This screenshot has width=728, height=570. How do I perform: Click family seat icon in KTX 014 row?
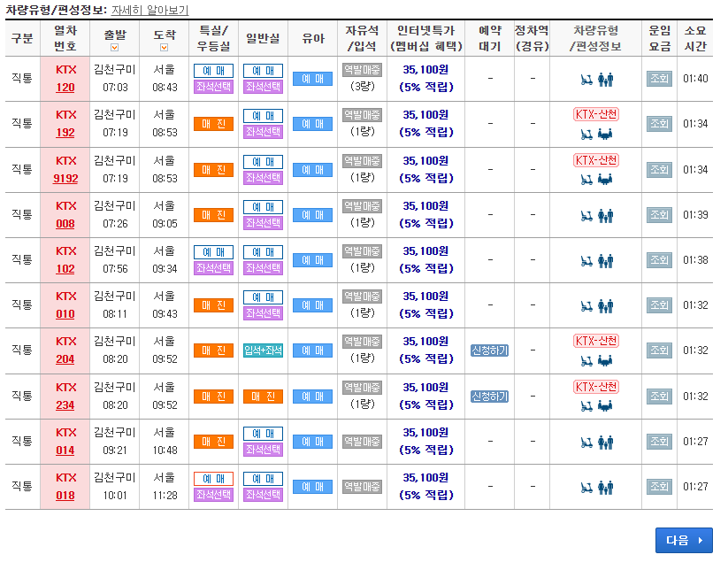pyautogui.click(x=605, y=443)
